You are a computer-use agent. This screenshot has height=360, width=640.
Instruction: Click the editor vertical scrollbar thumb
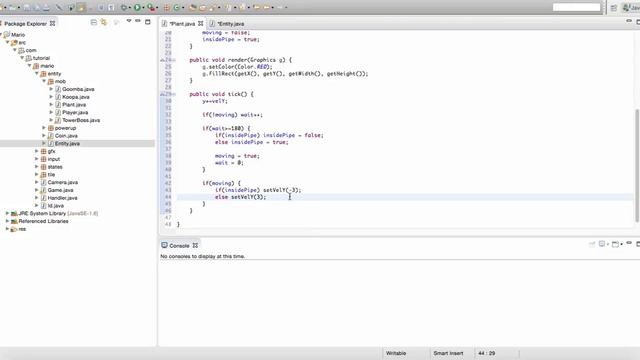tap(637, 165)
